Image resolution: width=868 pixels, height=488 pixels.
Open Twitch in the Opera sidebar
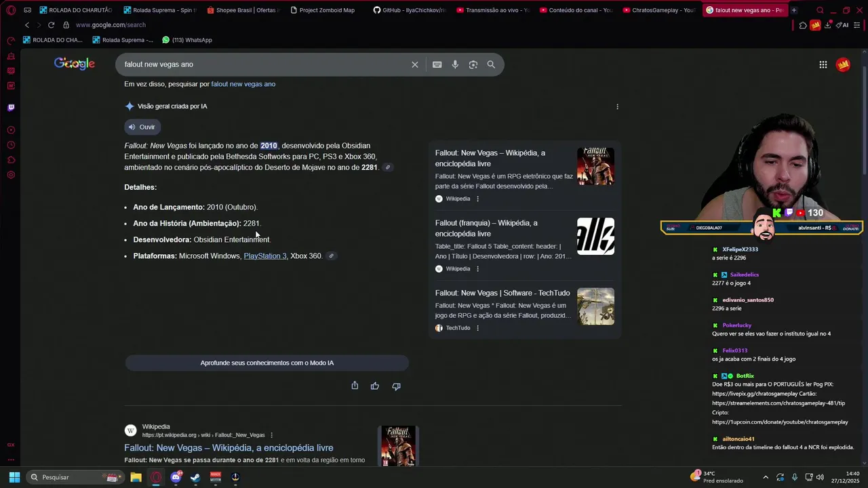click(11, 107)
